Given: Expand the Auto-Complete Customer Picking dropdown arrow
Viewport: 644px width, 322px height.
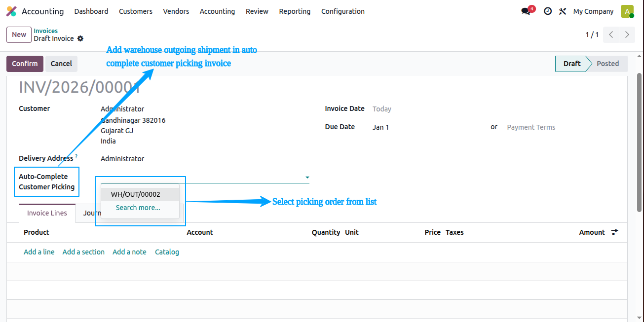Looking at the screenshot, I should (307, 177).
